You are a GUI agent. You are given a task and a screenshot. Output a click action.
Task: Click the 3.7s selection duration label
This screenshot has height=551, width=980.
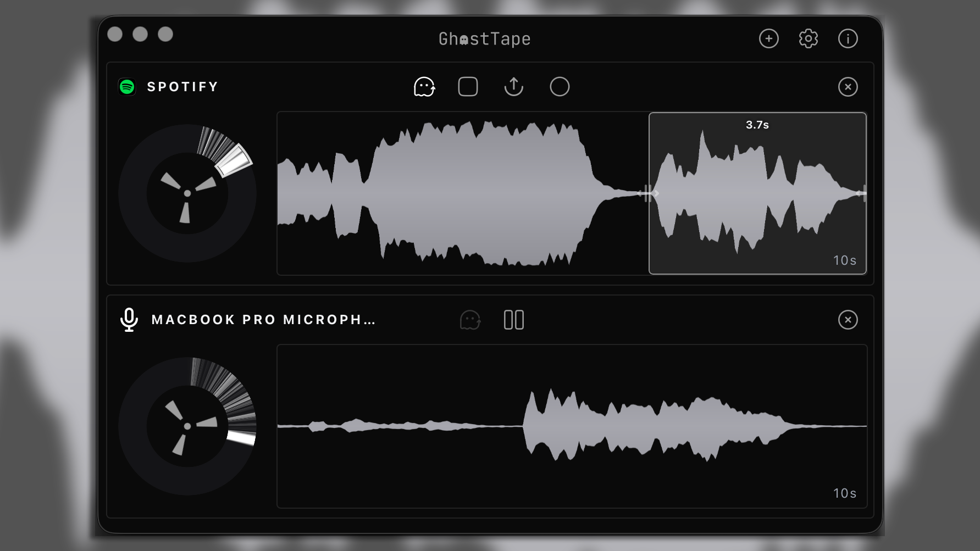click(x=757, y=125)
